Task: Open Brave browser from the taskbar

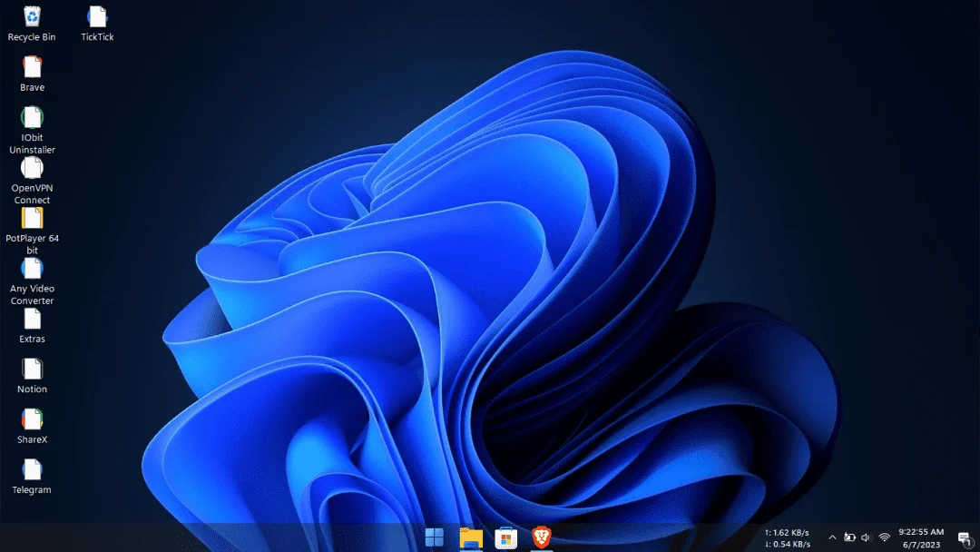Action: [541, 537]
